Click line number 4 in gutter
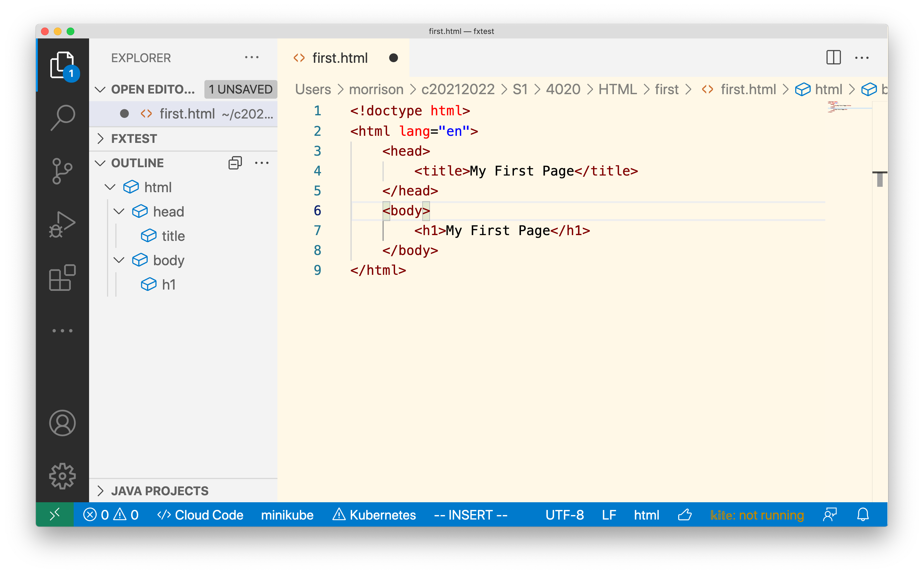 pos(318,171)
